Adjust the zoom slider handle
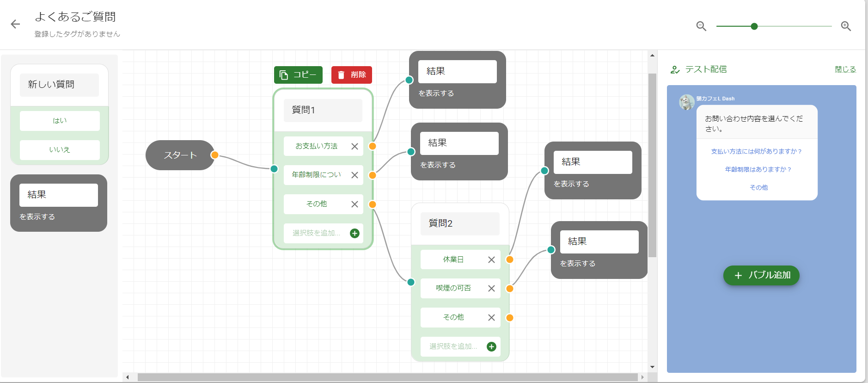 [754, 26]
